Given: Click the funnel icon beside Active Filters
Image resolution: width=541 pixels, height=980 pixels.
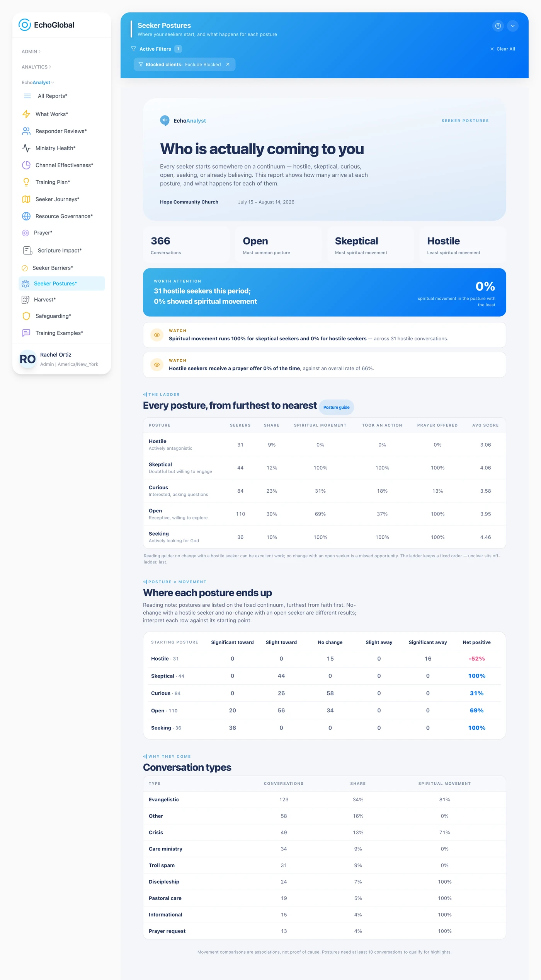Looking at the screenshot, I should click(133, 49).
